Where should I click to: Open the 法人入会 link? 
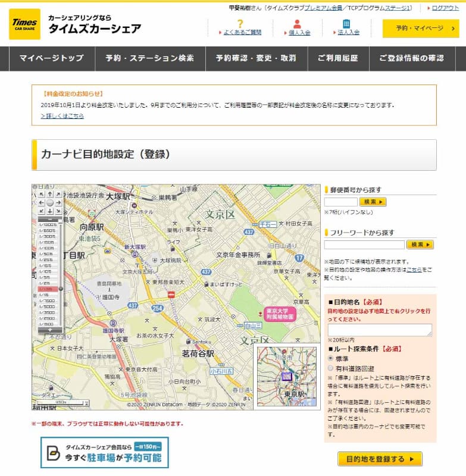[349, 32]
